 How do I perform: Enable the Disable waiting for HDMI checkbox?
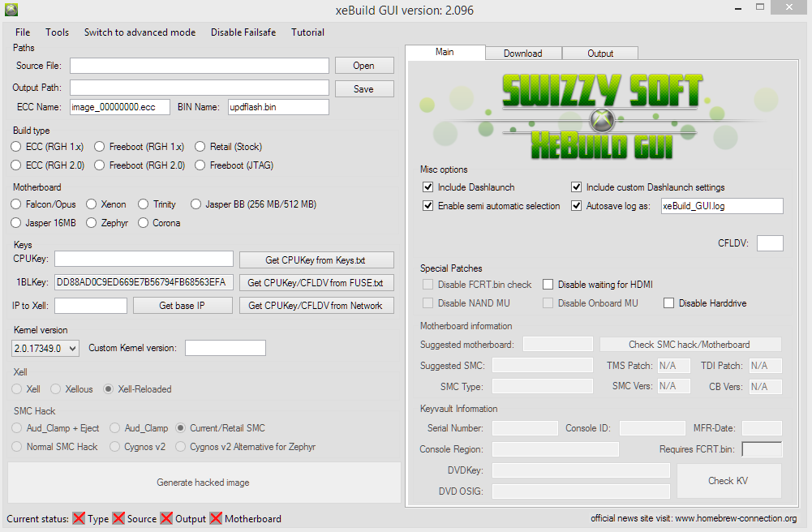548,285
